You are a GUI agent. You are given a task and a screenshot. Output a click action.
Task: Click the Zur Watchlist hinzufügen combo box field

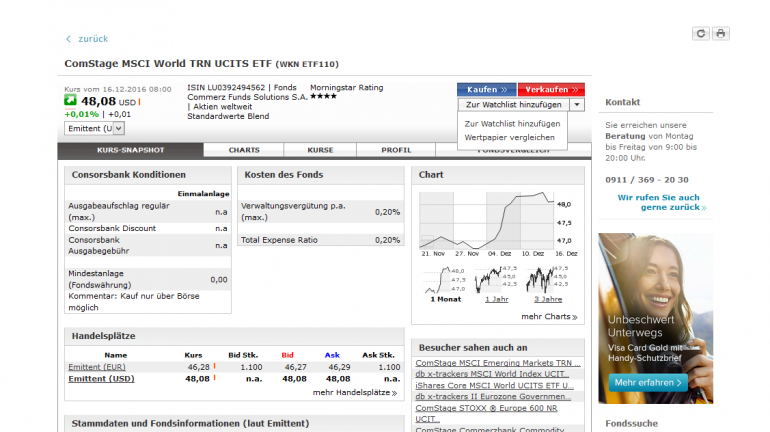point(514,105)
